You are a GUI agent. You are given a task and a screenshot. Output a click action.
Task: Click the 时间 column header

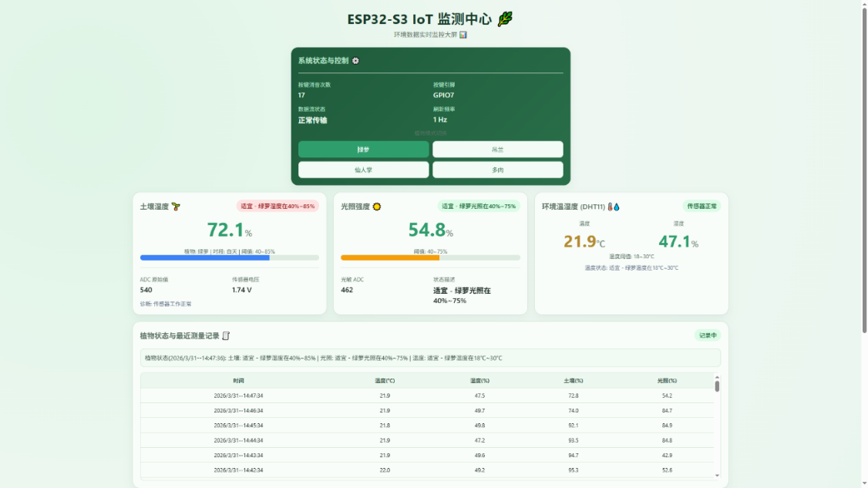[239, 381]
